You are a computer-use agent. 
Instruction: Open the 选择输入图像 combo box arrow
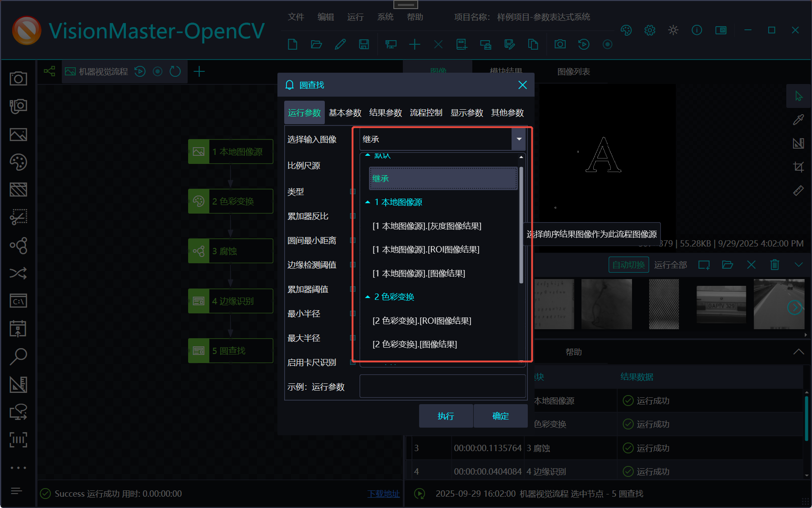(x=519, y=139)
